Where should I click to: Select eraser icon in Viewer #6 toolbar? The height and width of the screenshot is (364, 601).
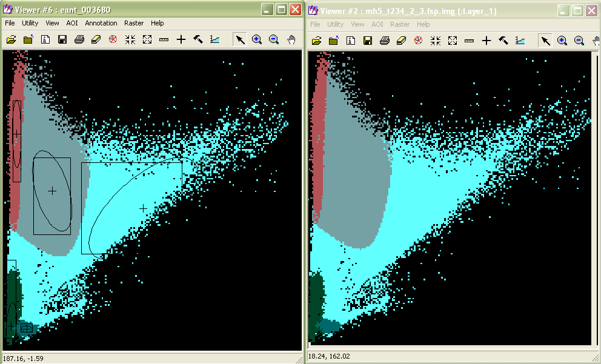96,39
